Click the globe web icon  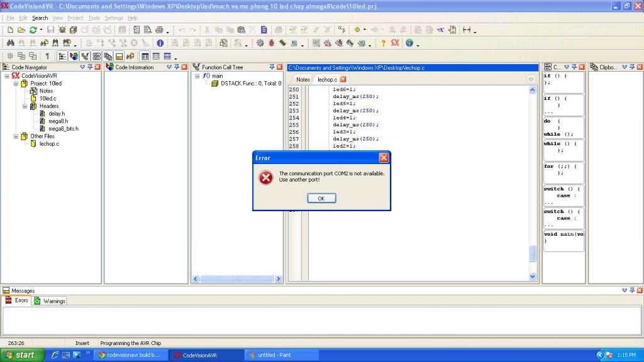tap(409, 43)
